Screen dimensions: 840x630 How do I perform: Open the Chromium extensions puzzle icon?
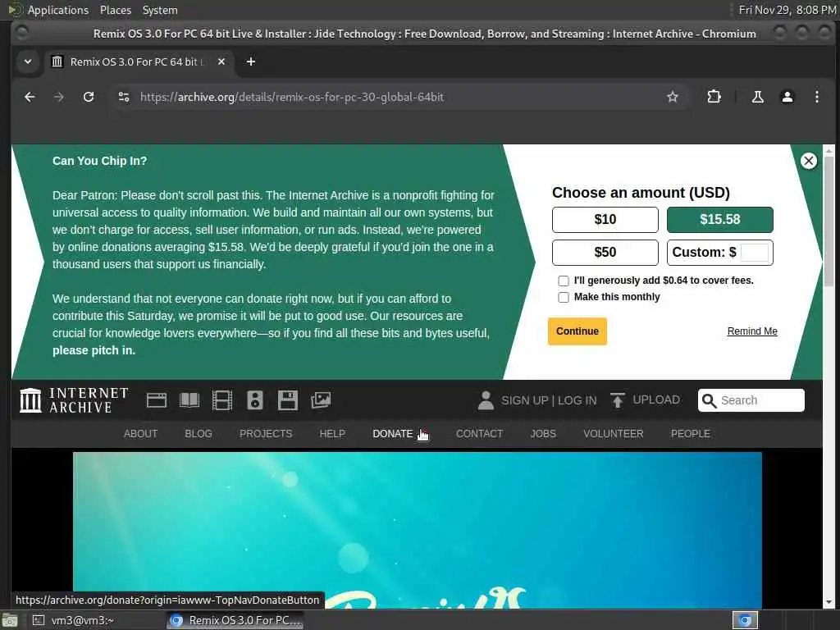(x=714, y=97)
